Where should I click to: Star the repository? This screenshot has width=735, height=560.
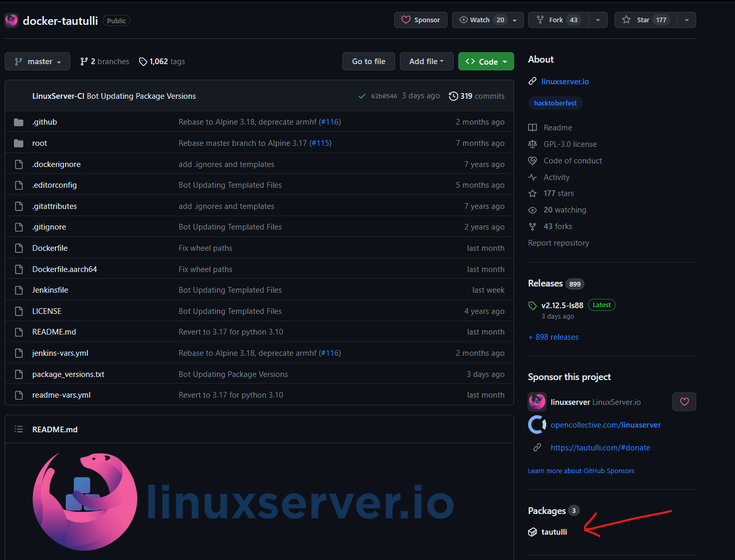coord(646,20)
